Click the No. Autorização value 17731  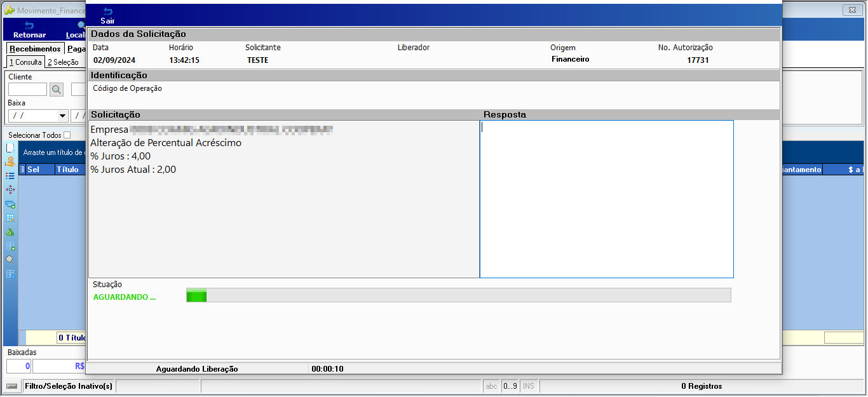pos(698,60)
